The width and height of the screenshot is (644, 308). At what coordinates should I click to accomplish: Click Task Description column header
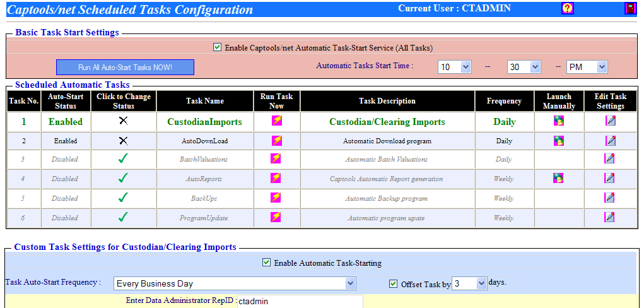(x=387, y=101)
